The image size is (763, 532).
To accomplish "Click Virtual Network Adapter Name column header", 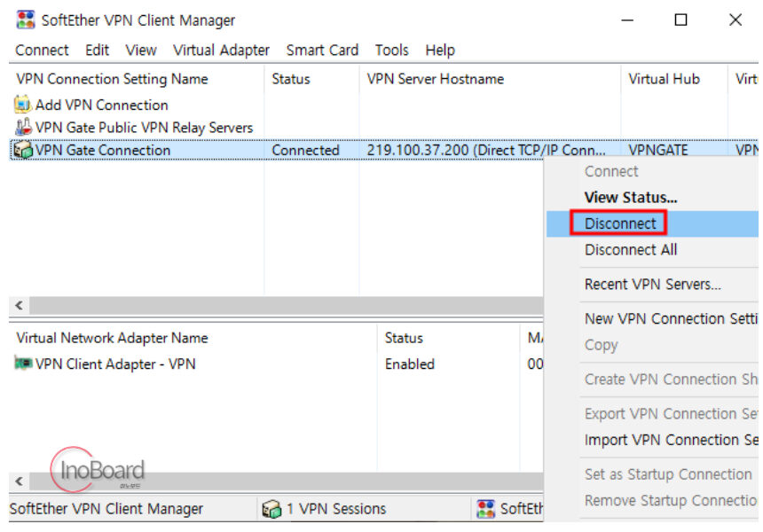I will 193,338.
